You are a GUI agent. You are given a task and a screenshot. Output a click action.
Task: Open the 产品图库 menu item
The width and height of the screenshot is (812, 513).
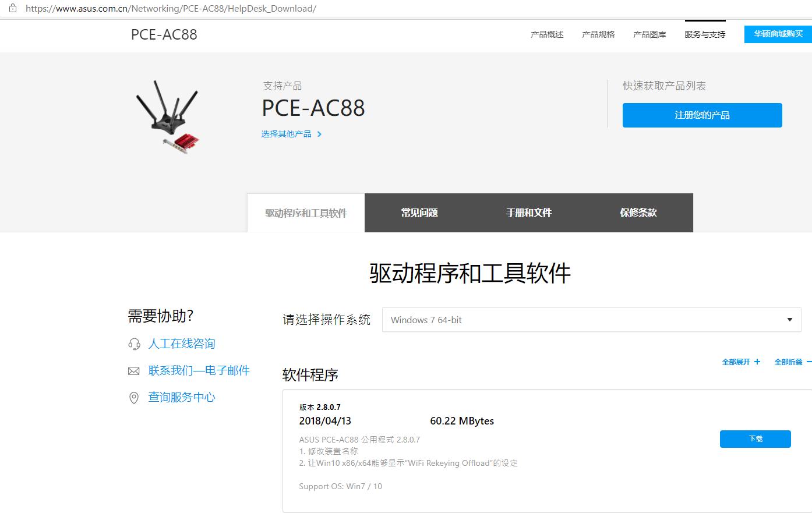(x=649, y=34)
